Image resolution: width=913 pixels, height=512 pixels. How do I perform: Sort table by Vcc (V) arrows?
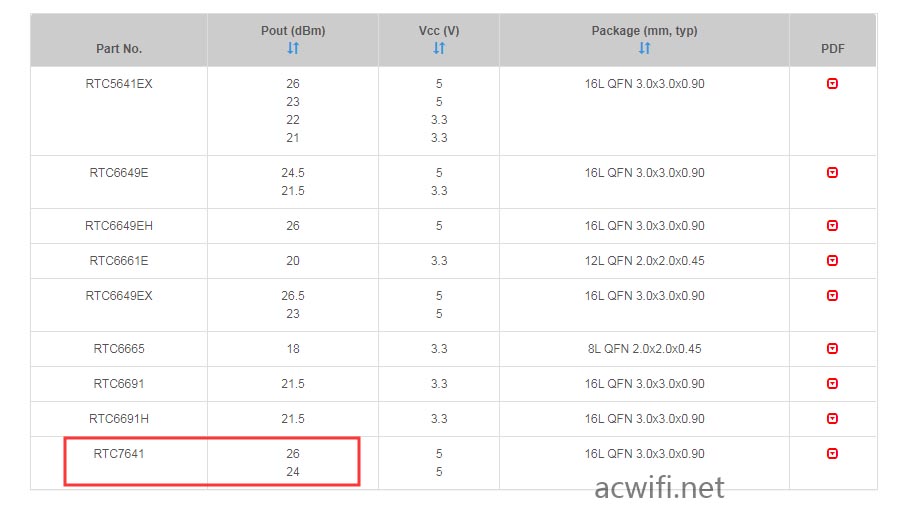(438, 48)
